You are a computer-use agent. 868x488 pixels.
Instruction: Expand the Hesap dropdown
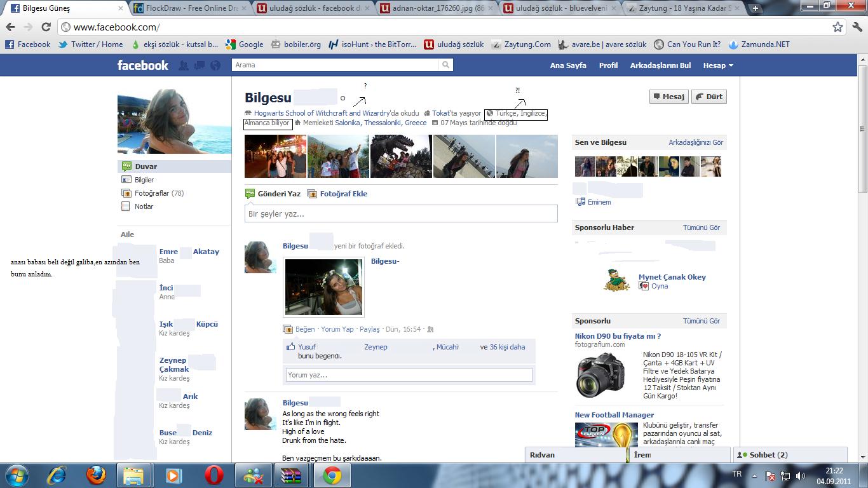718,65
